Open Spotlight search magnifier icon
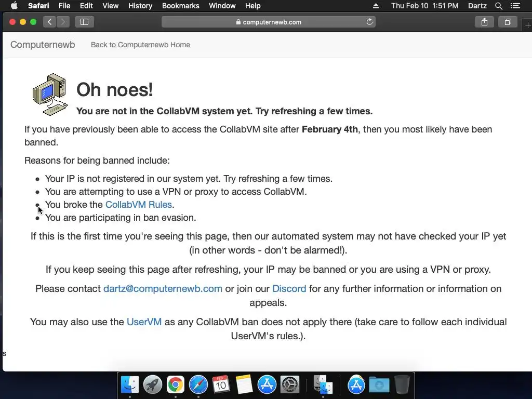The height and width of the screenshot is (399, 532). pos(498,6)
